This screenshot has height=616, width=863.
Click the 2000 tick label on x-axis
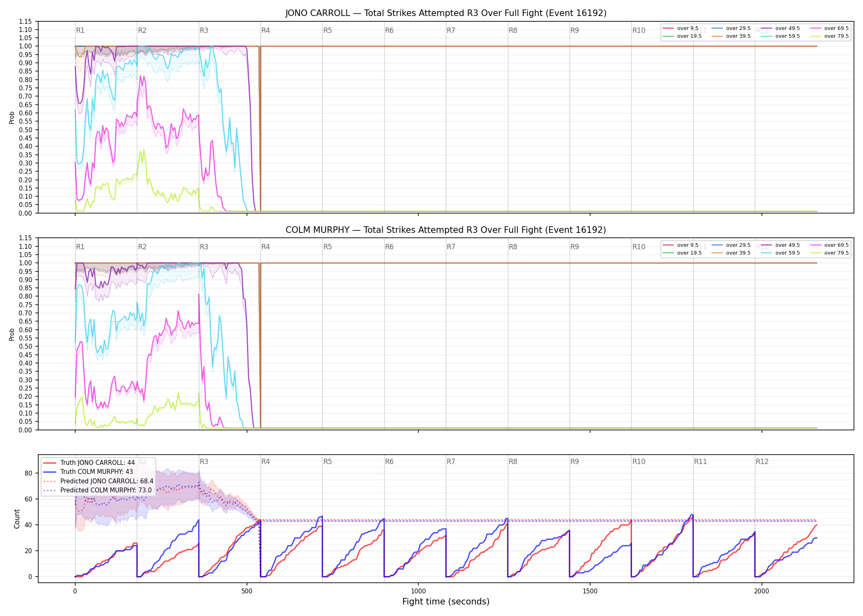(761, 591)
